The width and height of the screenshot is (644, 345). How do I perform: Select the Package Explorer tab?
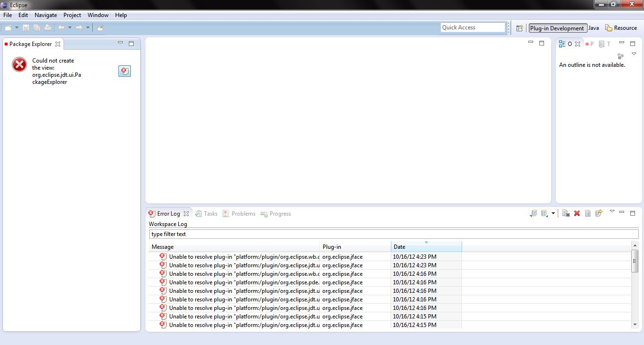coord(30,44)
